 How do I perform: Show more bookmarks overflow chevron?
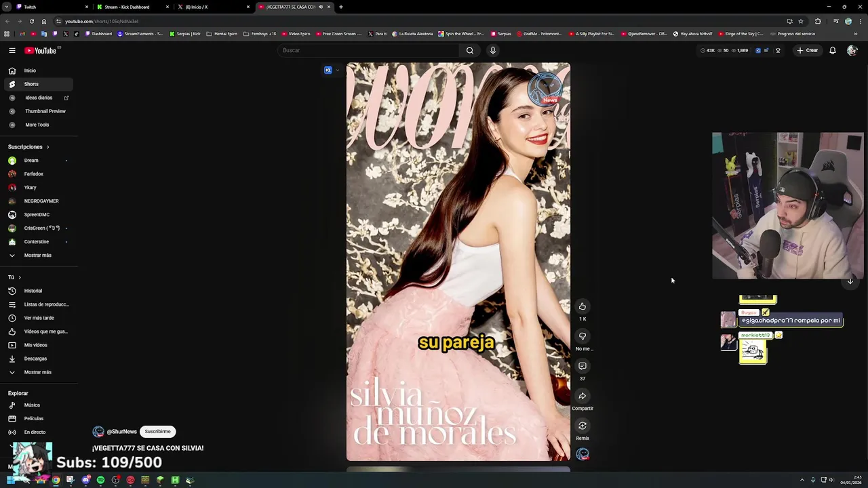(856, 34)
